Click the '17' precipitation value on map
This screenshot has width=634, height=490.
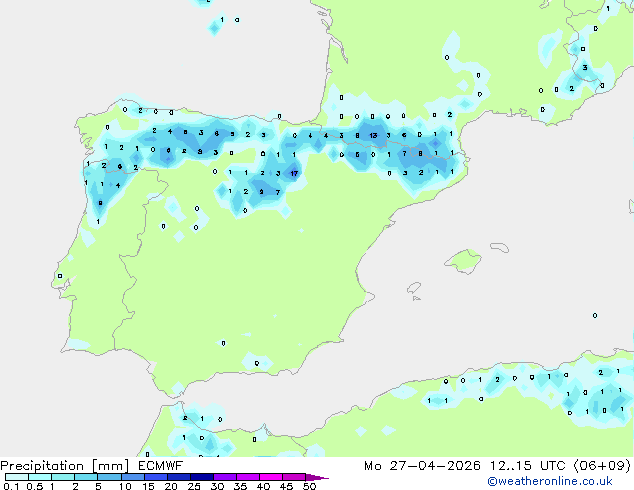[x=294, y=173]
